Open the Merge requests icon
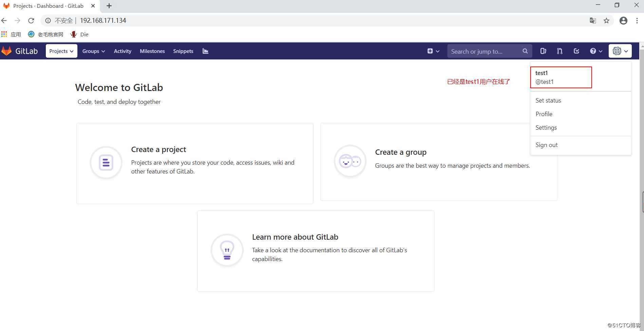 coord(560,51)
